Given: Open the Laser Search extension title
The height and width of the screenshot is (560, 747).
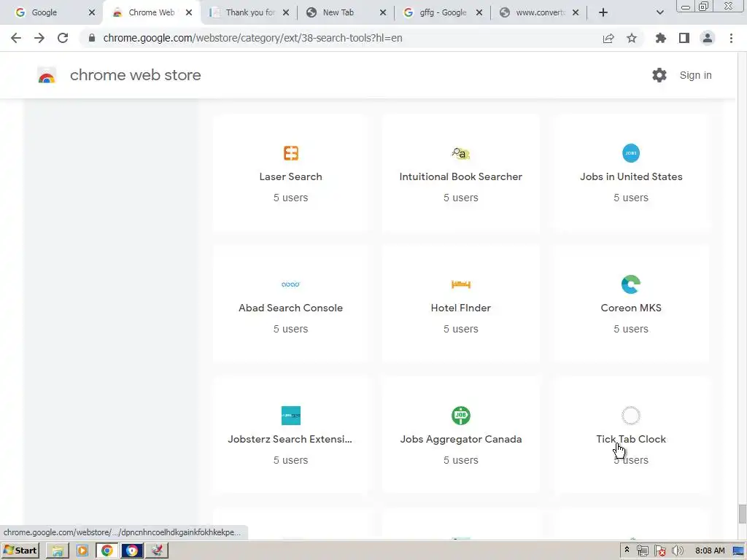Looking at the screenshot, I should point(290,176).
